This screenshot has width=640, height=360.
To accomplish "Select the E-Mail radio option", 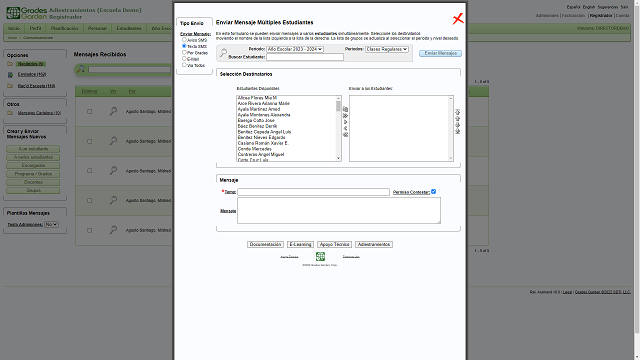I will [184, 58].
